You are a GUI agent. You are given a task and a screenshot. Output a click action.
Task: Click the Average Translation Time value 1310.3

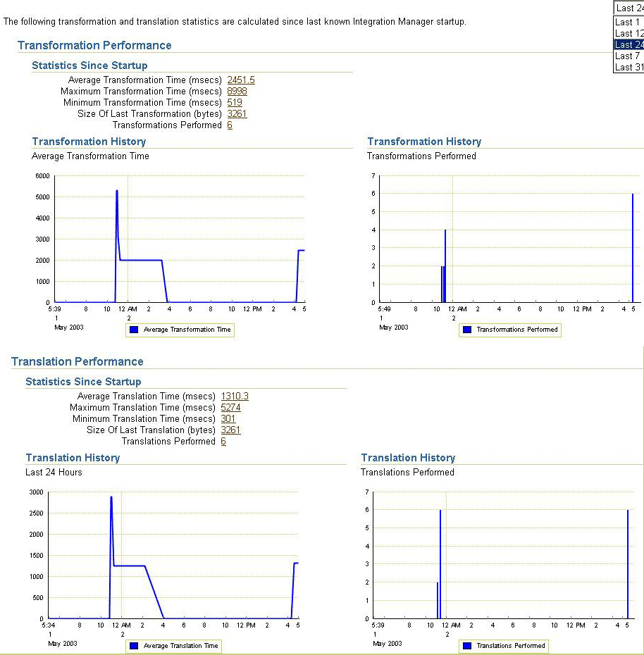coord(235,396)
